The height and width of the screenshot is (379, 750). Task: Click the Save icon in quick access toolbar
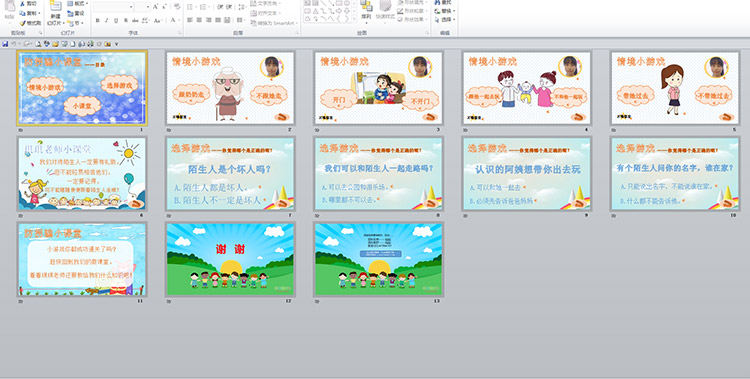[5, 44]
